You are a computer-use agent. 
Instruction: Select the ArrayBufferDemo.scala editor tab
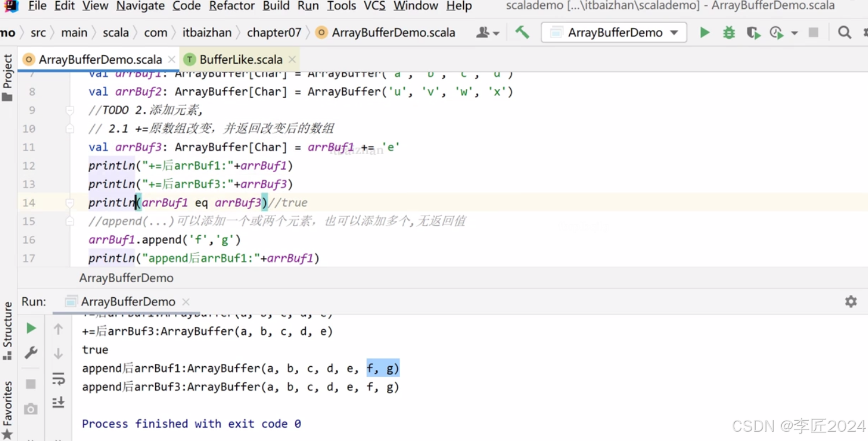[100, 59]
